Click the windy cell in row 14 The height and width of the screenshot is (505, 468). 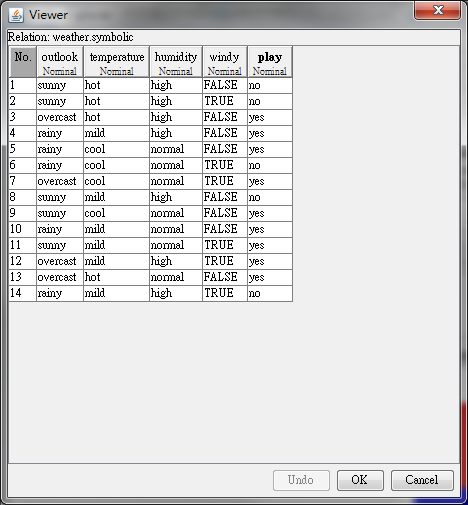[225, 293]
